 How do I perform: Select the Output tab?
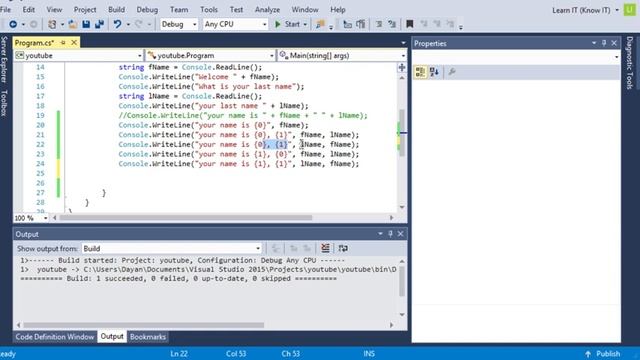(112, 336)
